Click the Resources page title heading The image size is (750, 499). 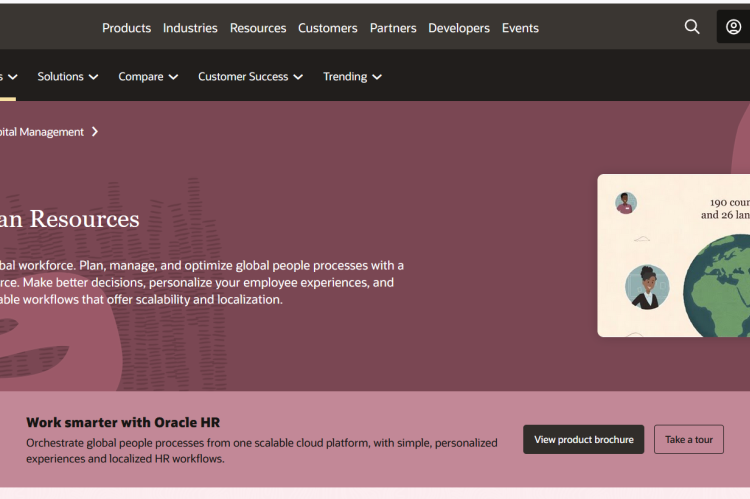[69, 219]
